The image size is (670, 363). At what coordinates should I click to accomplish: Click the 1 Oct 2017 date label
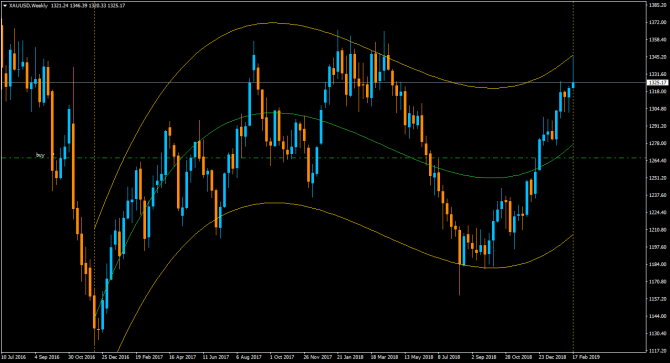point(281,357)
